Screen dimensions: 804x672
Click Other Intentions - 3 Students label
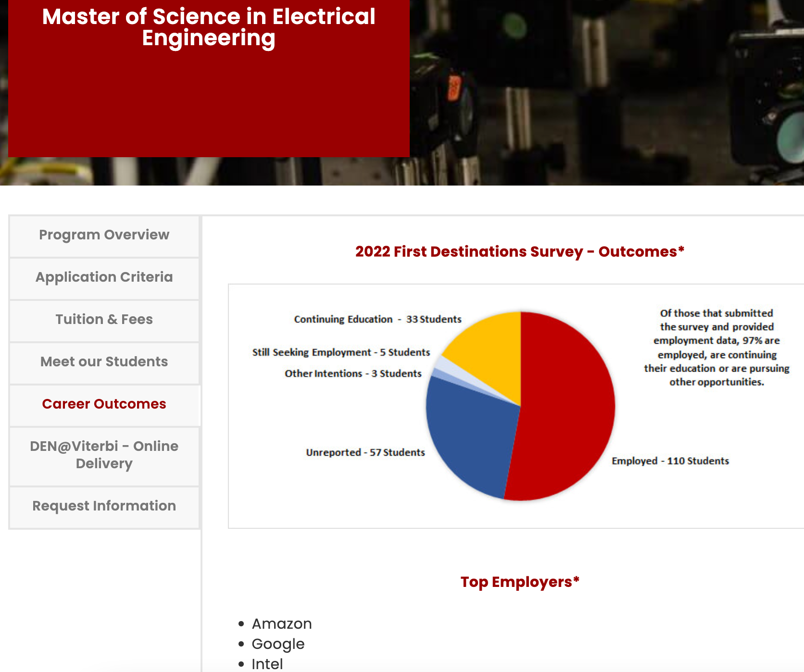(x=353, y=373)
